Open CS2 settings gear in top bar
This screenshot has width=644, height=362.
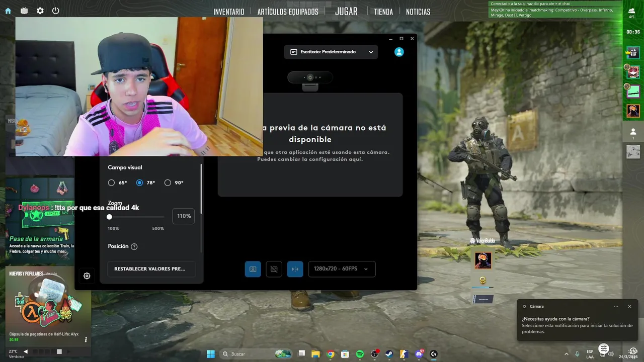pos(40,11)
